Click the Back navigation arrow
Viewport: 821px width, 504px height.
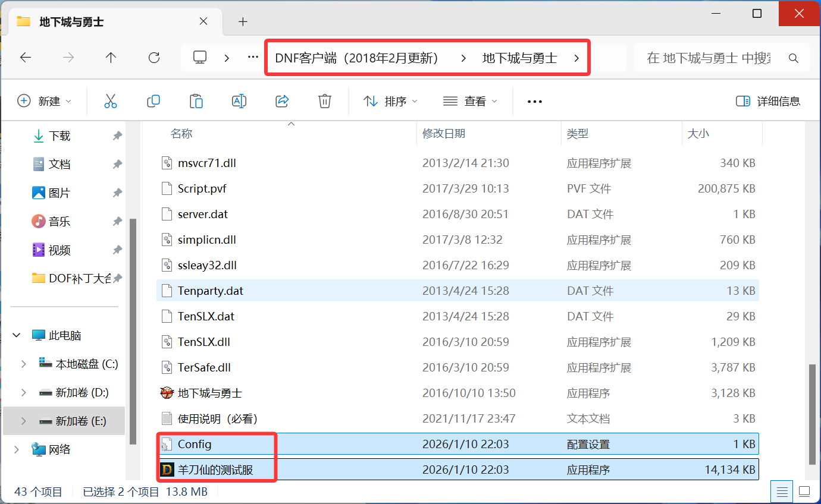pos(25,57)
